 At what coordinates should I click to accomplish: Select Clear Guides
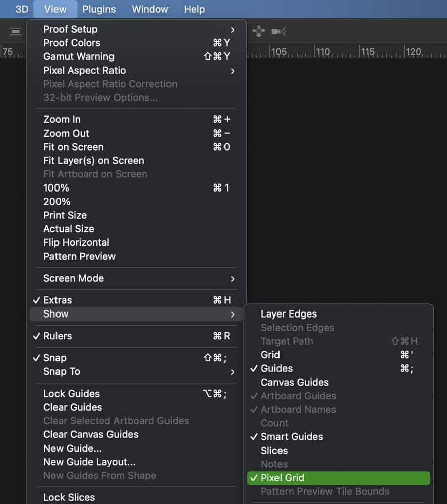[x=136, y=407]
